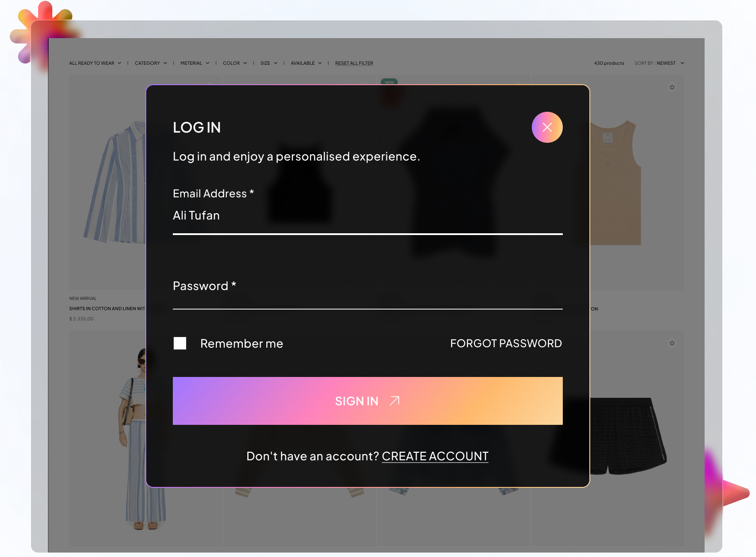Enable the Remember me checkbox

(x=179, y=343)
